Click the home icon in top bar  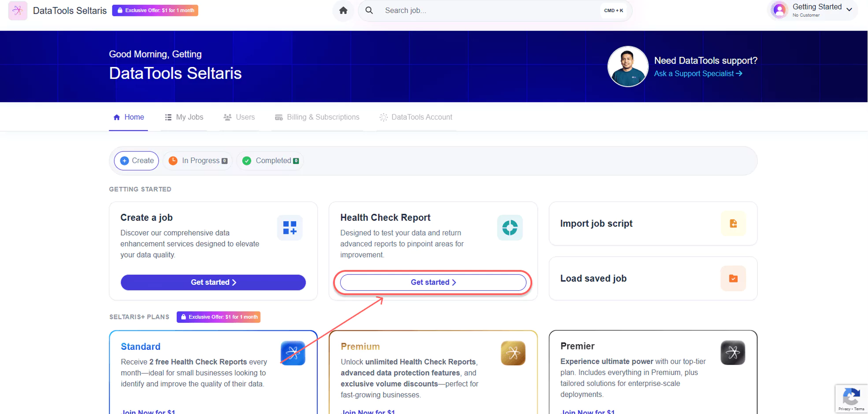point(343,11)
